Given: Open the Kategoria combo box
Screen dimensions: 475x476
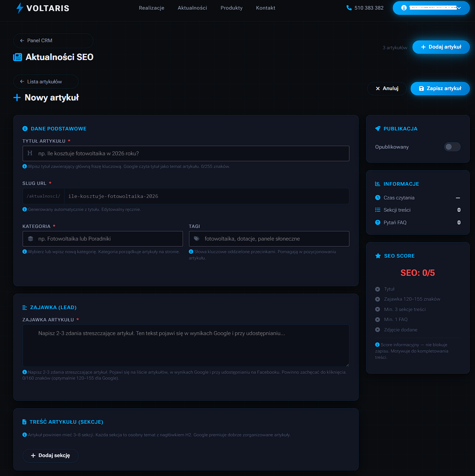Looking at the screenshot, I should [x=103, y=239].
